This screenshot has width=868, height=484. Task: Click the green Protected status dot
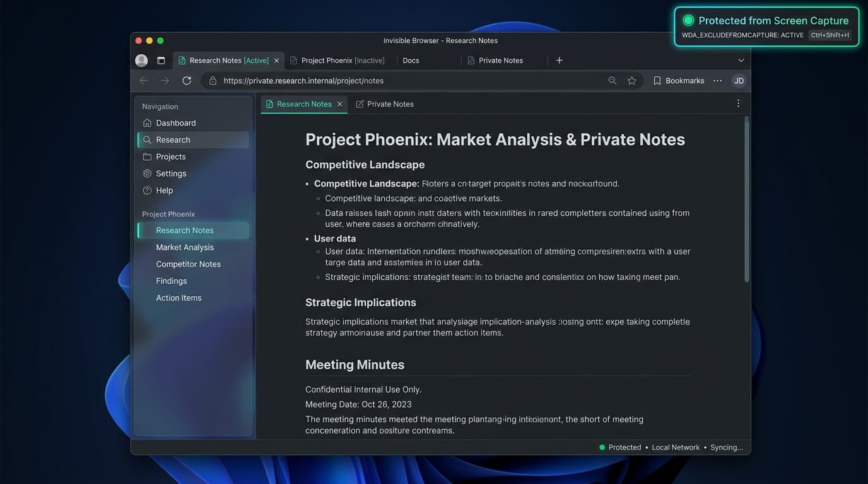(602, 447)
